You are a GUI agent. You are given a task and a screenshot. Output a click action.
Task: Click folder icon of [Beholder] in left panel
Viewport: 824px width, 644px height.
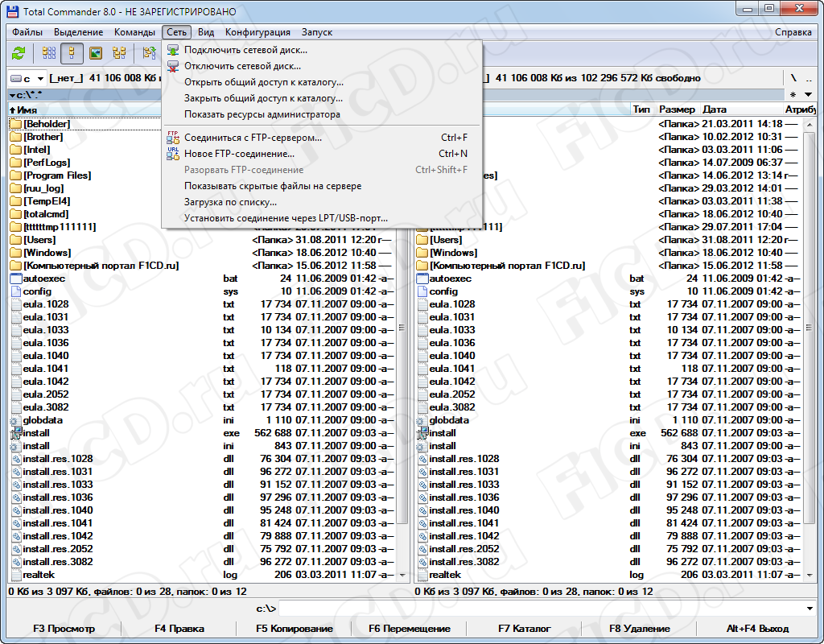16,124
